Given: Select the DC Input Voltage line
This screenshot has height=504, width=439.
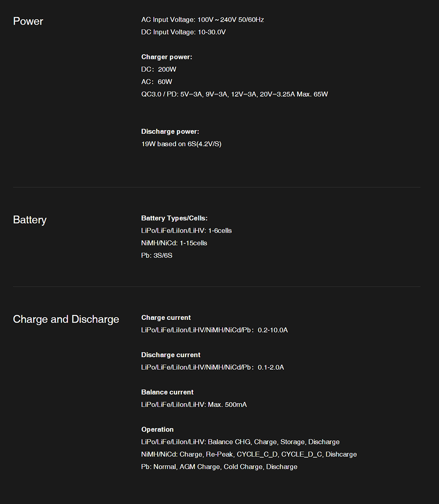Looking at the screenshot, I should (x=183, y=32).
